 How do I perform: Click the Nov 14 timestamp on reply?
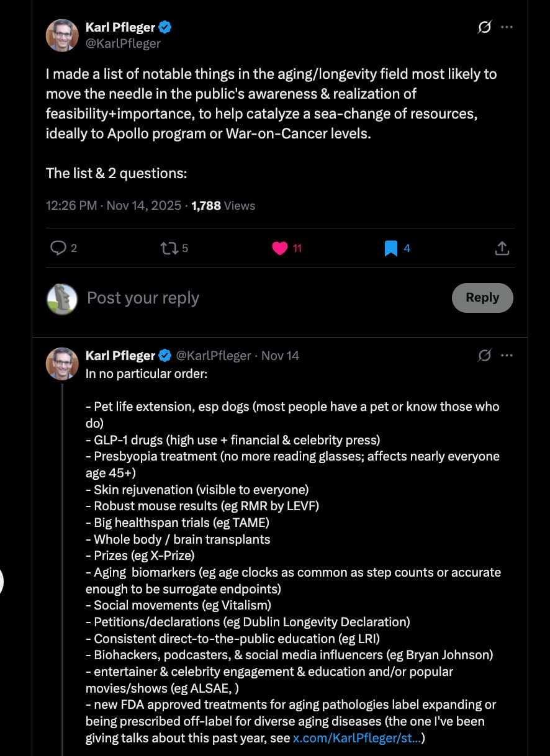(280, 356)
